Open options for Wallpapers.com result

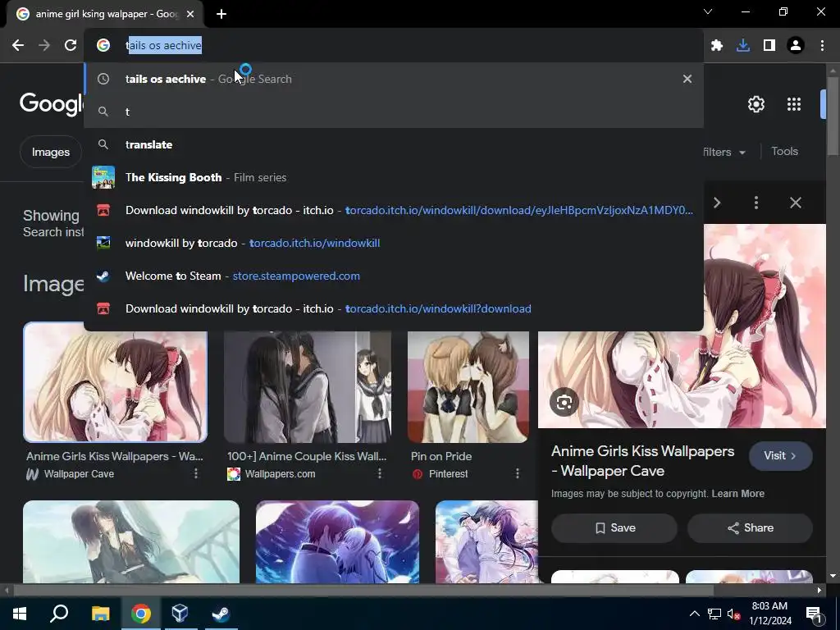[379, 473]
